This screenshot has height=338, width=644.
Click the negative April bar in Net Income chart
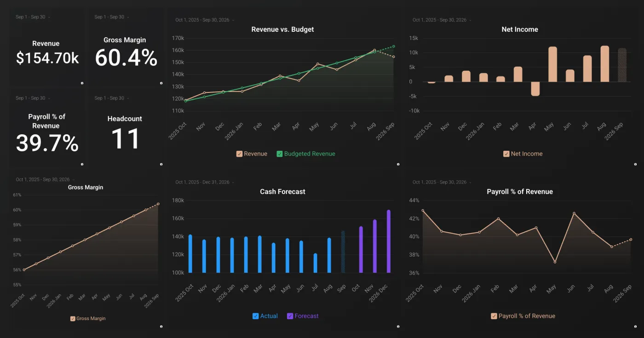(x=535, y=89)
